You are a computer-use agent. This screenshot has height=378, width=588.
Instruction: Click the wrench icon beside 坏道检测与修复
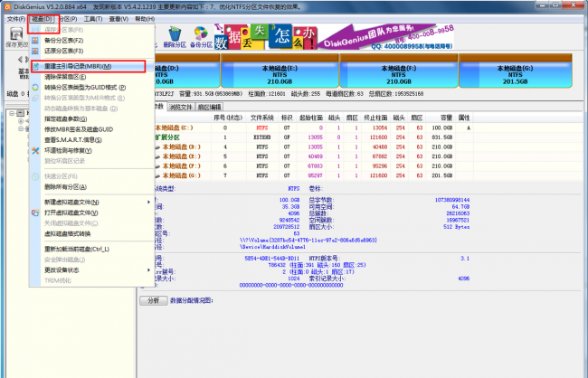click(x=35, y=151)
